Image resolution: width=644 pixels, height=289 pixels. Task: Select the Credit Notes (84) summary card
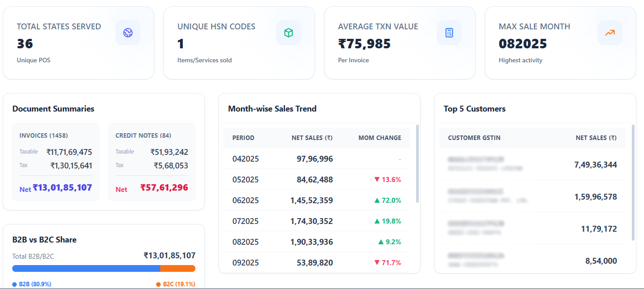point(152,162)
